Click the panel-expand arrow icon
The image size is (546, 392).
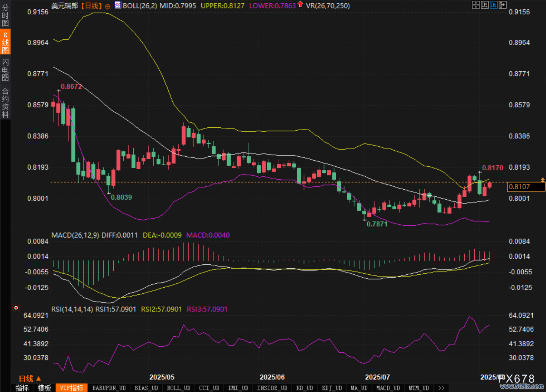pos(503,5)
